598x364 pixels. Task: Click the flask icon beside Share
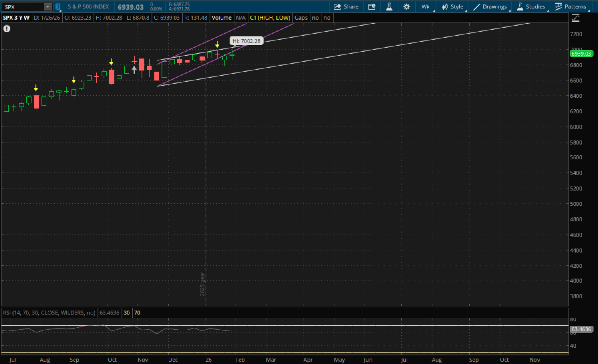pos(389,7)
